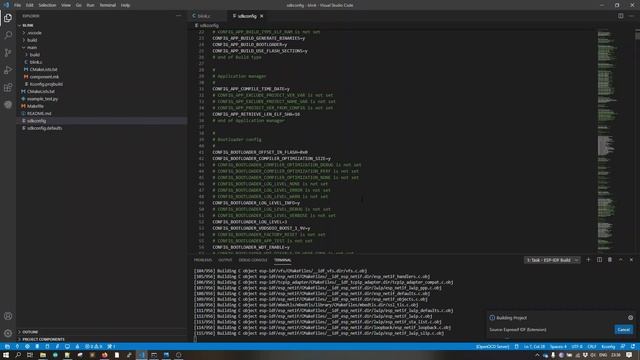640x360 pixels.
Task: Switch to the Debug Console tab
Action: (x=253, y=260)
